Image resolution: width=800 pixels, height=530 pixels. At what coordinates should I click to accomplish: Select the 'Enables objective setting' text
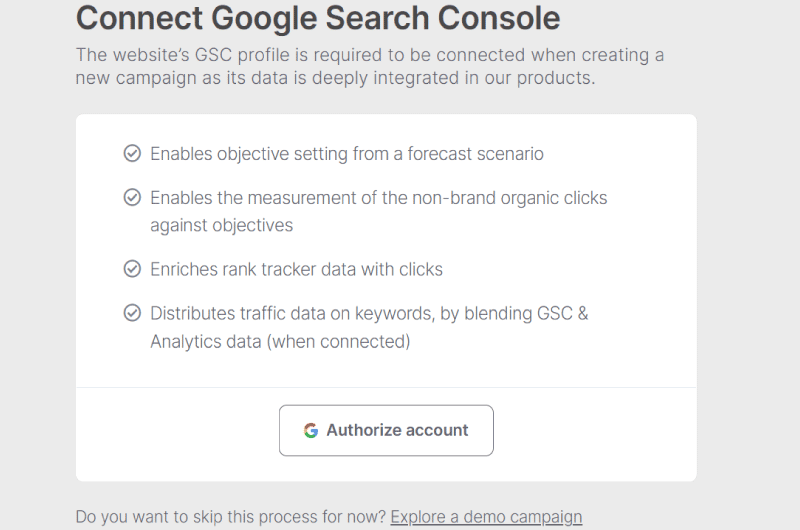347,154
